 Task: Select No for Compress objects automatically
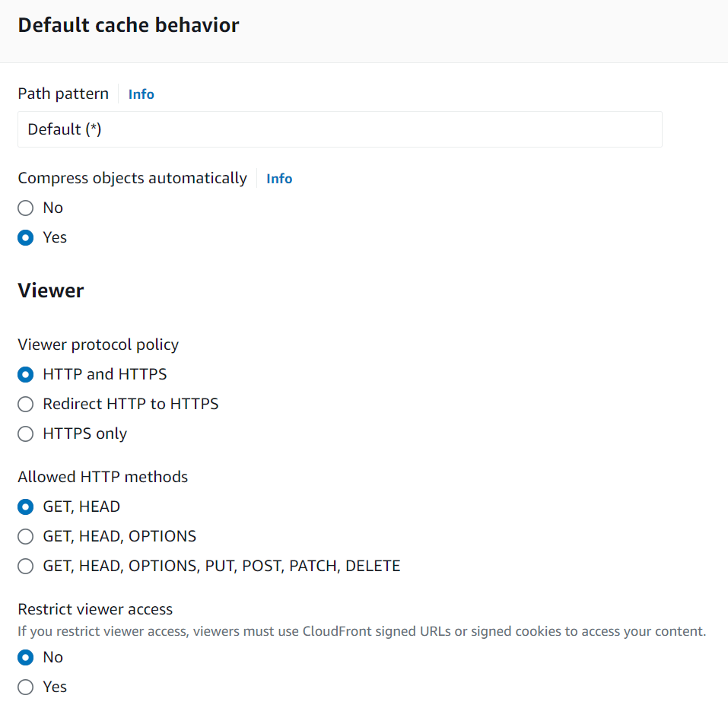click(x=26, y=208)
